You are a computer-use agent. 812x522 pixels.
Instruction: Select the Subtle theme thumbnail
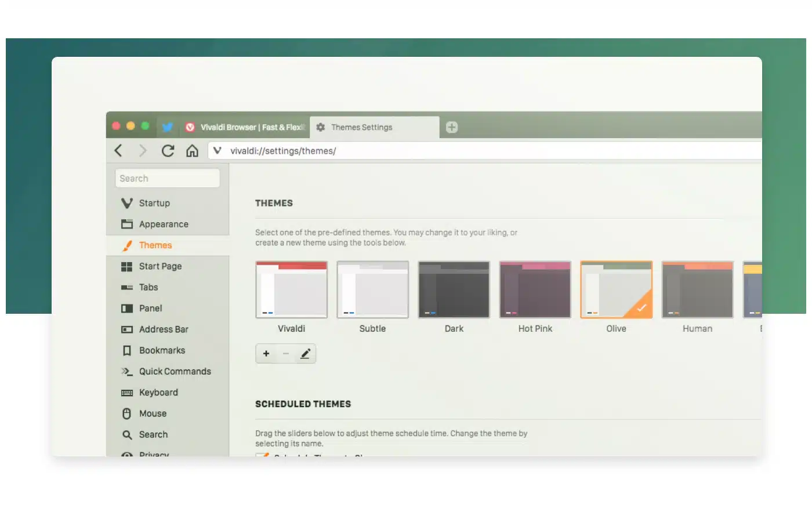coord(373,289)
